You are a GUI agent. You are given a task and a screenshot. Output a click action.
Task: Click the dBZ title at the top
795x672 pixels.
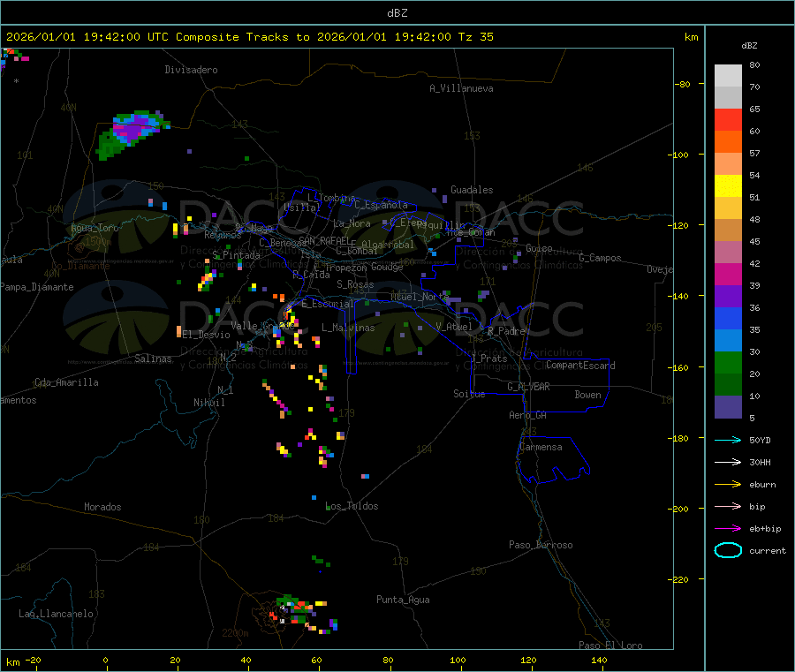point(397,13)
